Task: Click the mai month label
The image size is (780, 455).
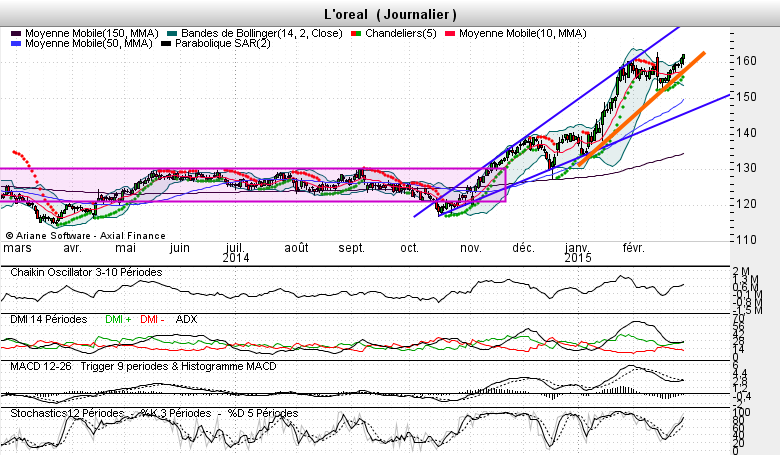Action: (x=125, y=248)
